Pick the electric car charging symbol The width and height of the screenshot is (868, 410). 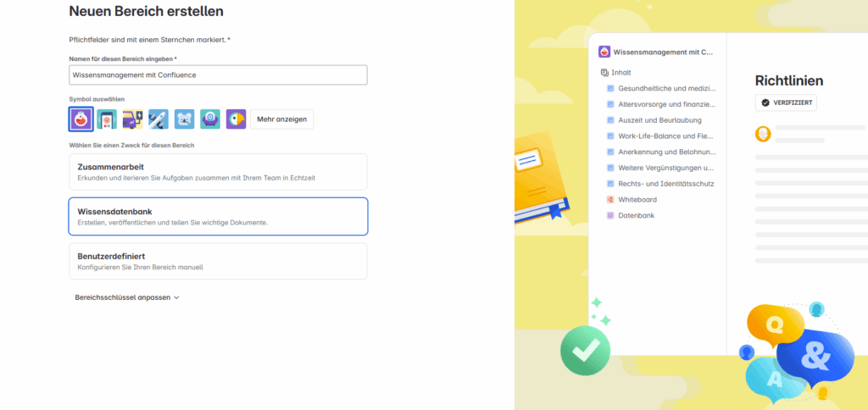click(133, 119)
